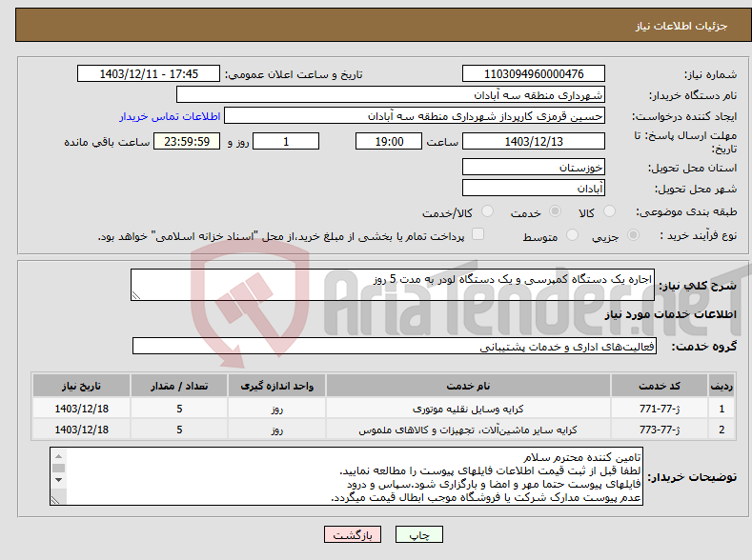Click the توضیحات خریدار label
The image size is (752, 560).
click(692, 477)
